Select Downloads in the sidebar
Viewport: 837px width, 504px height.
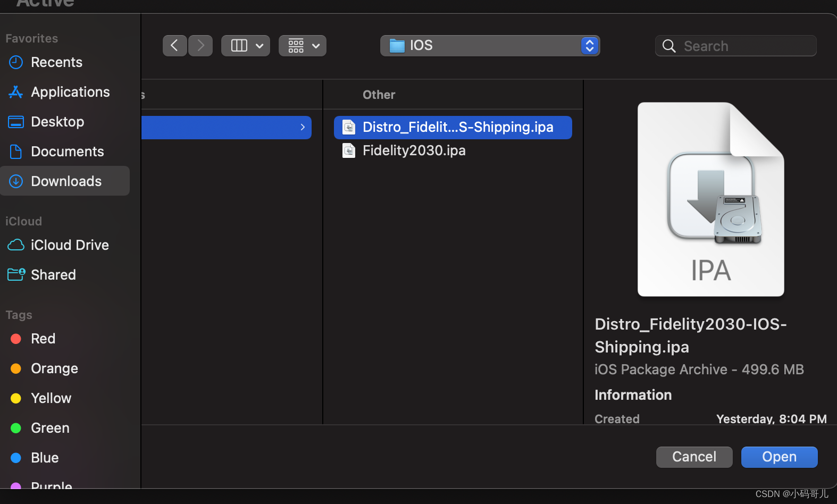point(65,181)
